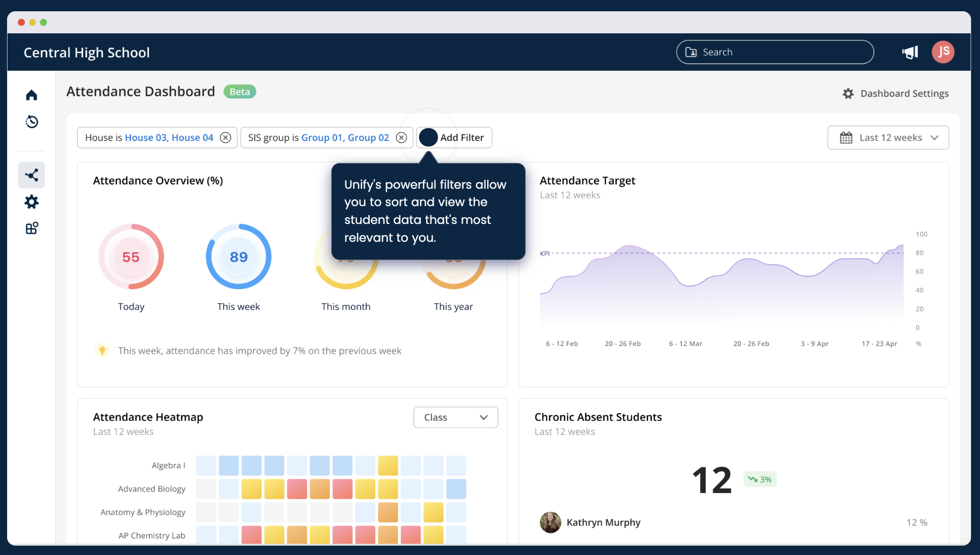Click the JS profile avatar
The image size is (980, 555).
point(943,52)
